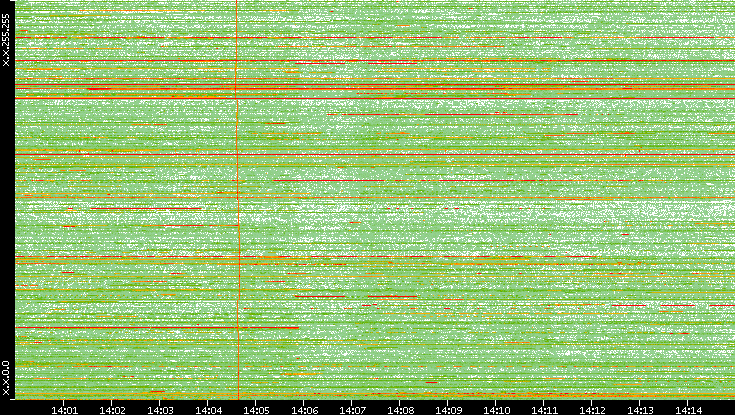This screenshot has height=415, width=735.
Task: Click the vertical red spike line
Action: 238,199
